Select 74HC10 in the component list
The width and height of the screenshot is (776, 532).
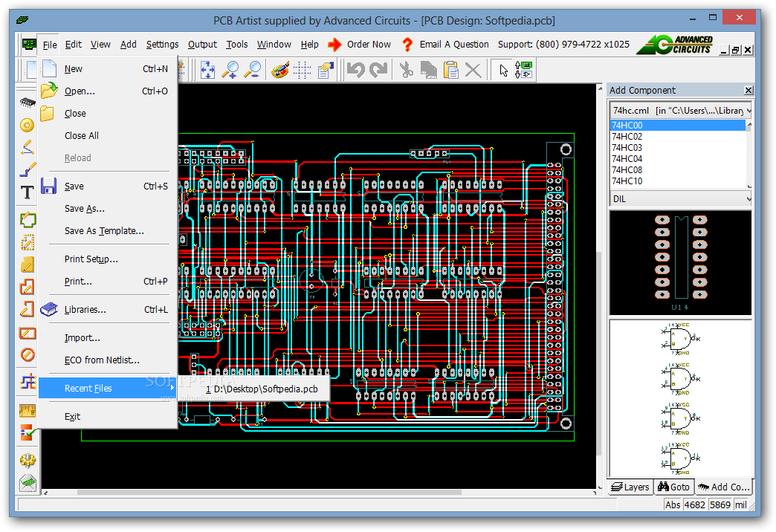pos(678,181)
